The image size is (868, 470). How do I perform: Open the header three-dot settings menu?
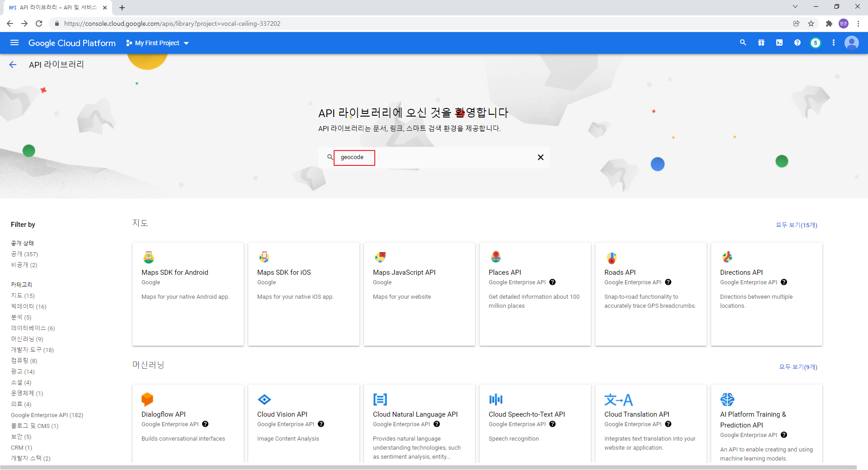click(x=834, y=42)
